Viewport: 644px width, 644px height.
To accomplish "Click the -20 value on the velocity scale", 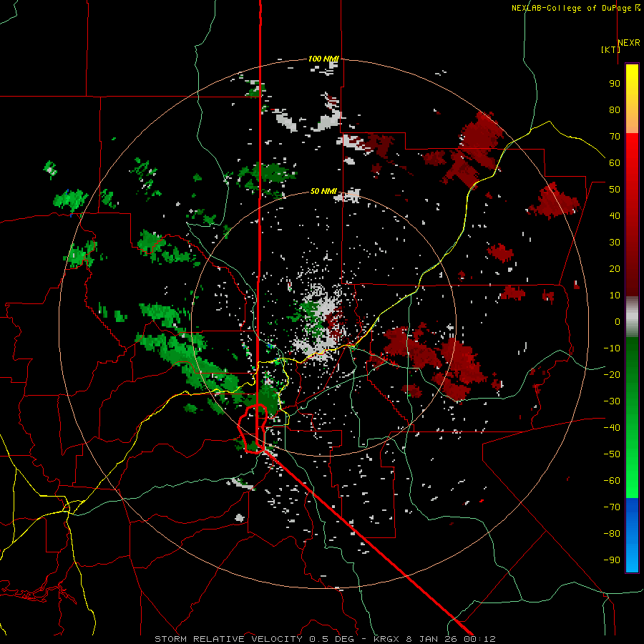I will [x=612, y=374].
